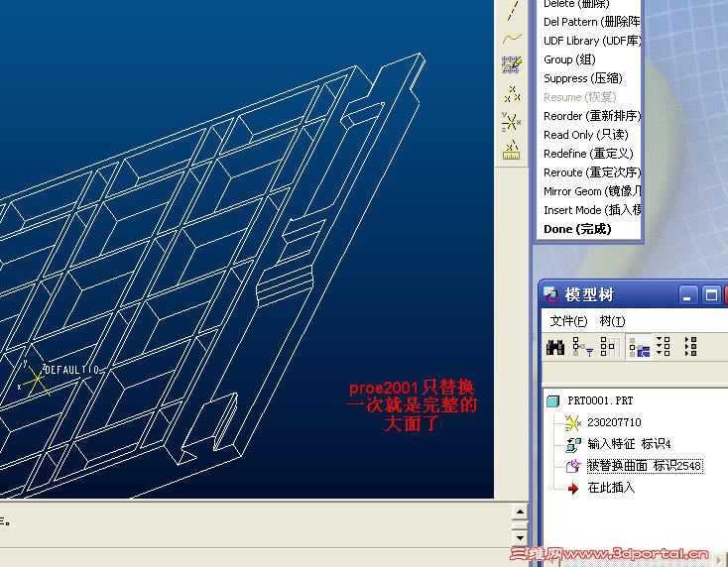Open UDF Library menu entry
Image resolution: width=728 pixels, height=567 pixels.
591,41
